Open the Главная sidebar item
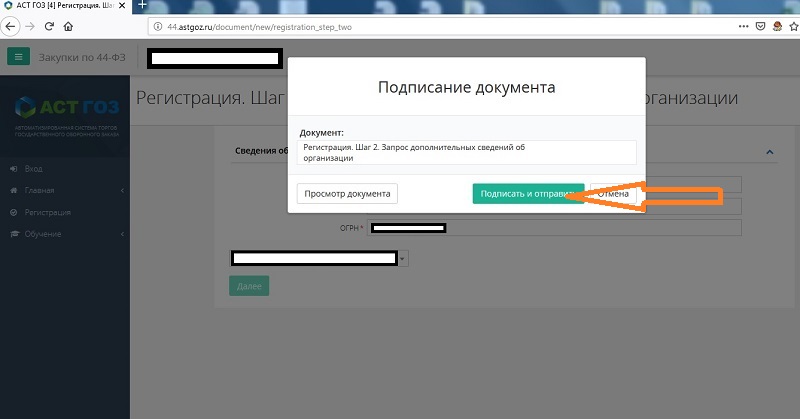Viewport: 800px width, 419px height. 39,190
